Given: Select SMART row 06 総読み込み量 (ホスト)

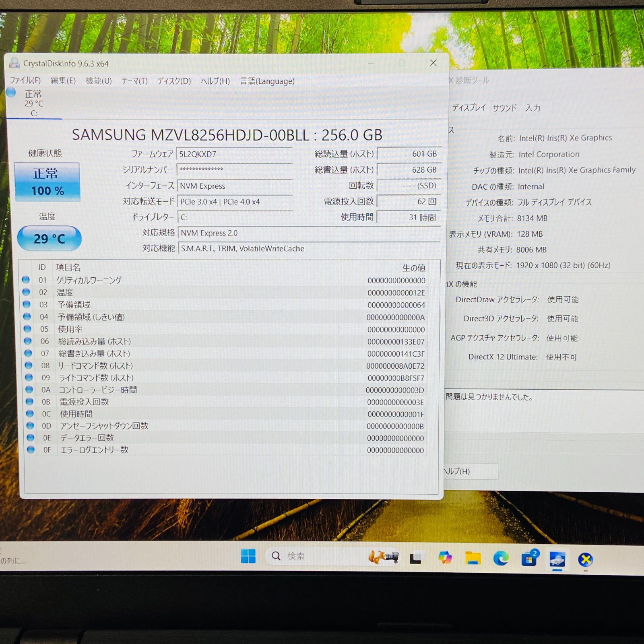Looking at the screenshot, I should tap(223, 341).
